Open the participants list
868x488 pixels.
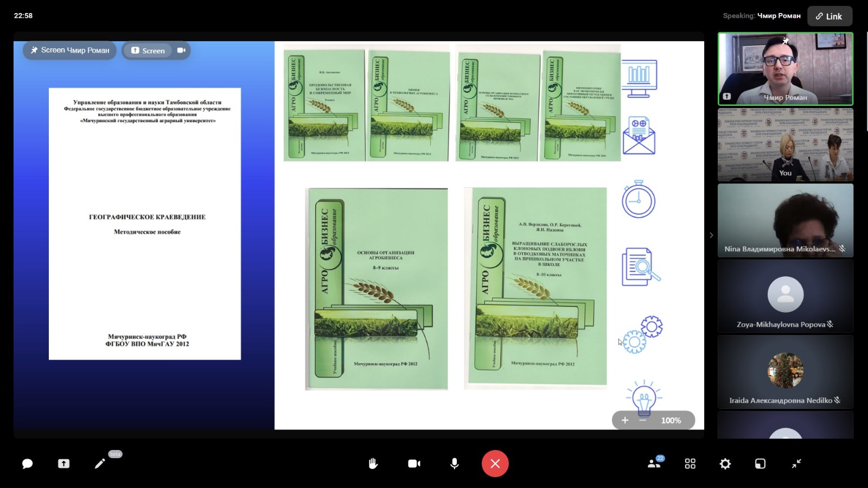[654, 464]
